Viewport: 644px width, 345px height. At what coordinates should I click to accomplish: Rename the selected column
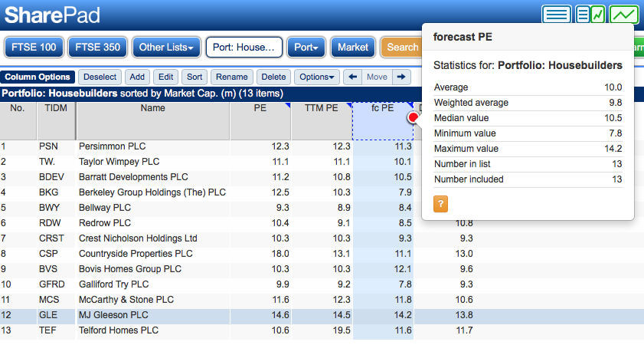(x=232, y=77)
